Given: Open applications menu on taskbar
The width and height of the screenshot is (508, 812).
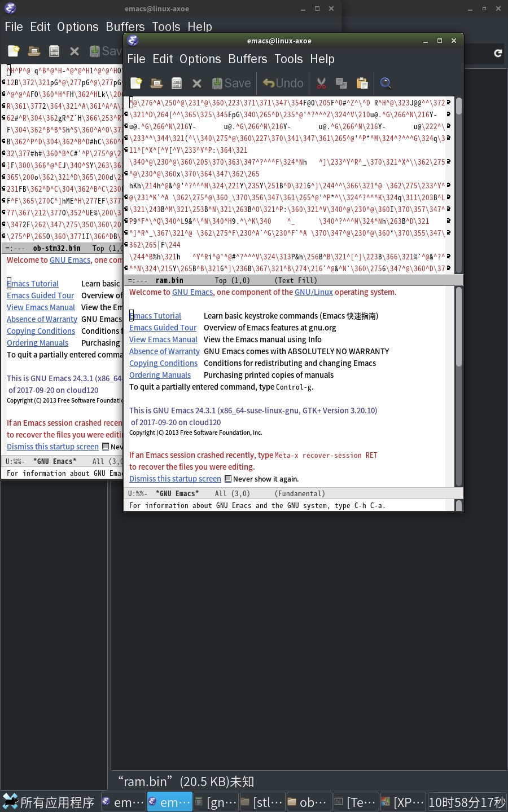Looking at the screenshot, I should (49, 802).
